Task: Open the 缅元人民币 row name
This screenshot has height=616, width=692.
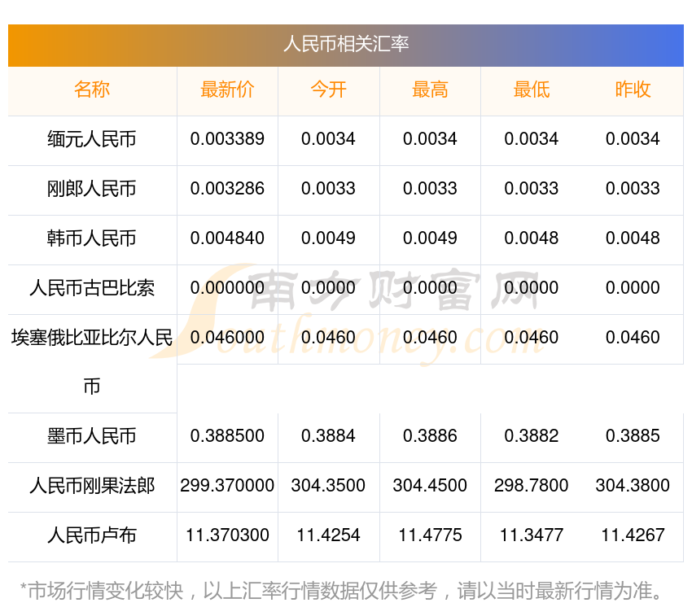Action: [x=92, y=140]
